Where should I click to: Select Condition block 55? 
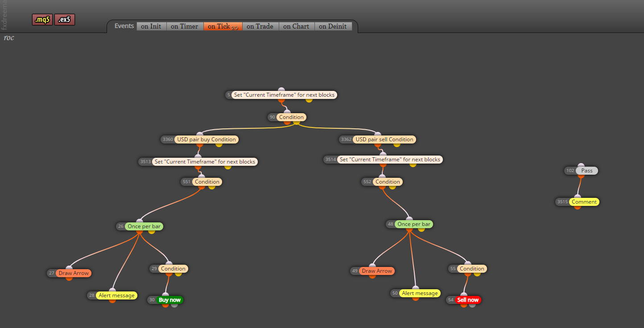[x=472, y=269]
